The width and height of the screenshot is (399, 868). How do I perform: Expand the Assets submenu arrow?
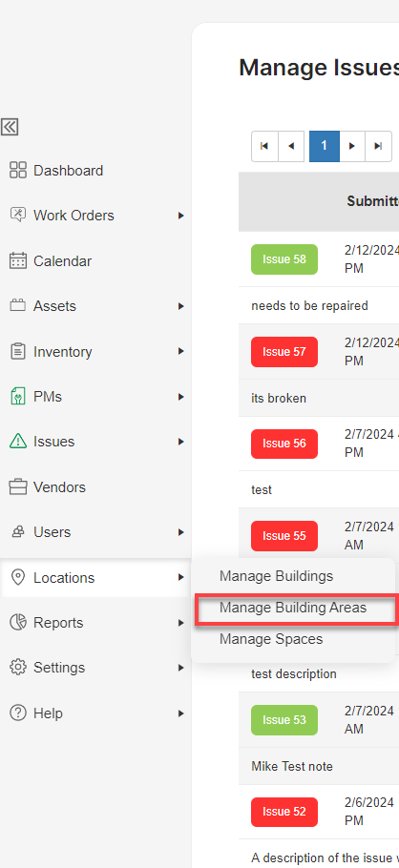point(180,306)
